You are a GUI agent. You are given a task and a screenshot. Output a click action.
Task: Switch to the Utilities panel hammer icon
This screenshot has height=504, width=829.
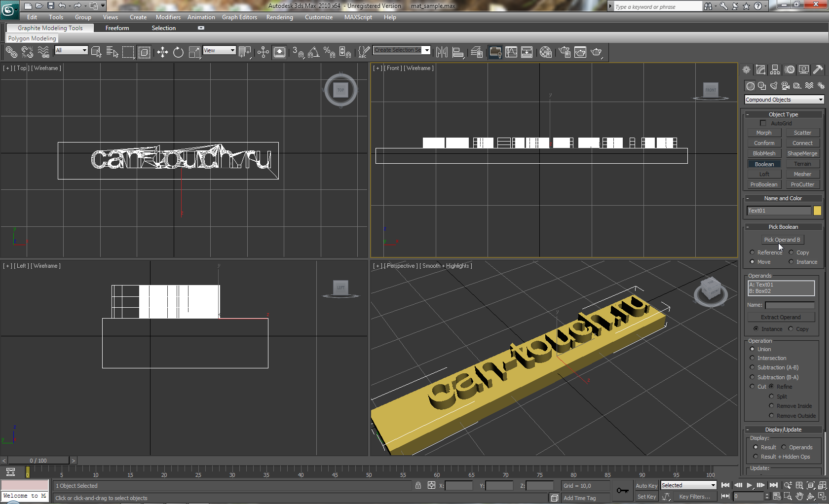[818, 70]
